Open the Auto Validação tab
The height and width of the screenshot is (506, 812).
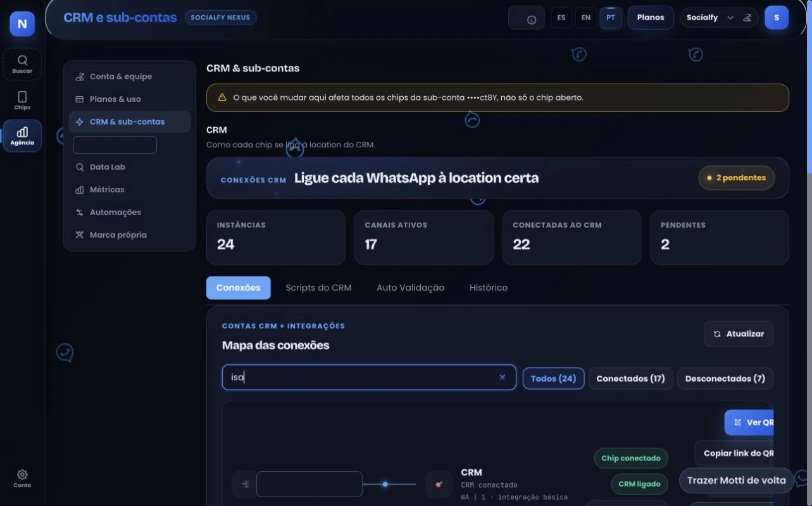(x=410, y=288)
